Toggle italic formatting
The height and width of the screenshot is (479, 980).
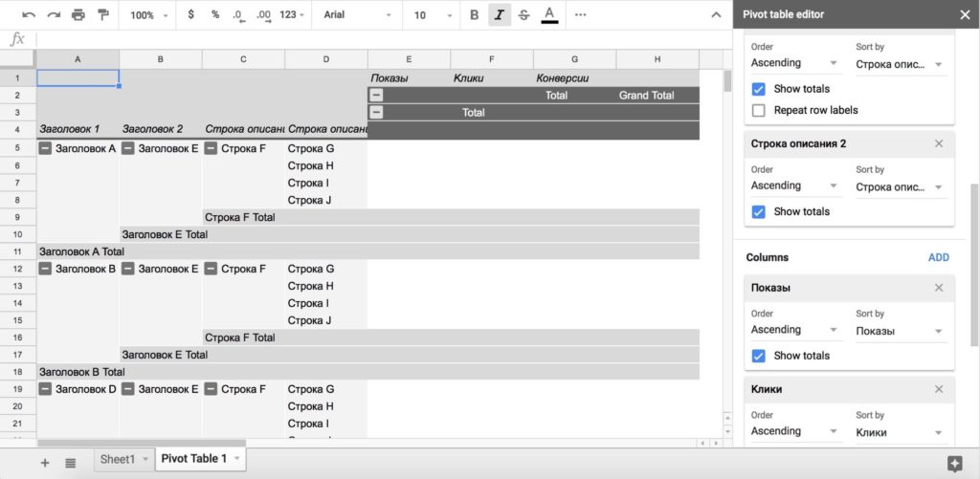(x=499, y=15)
